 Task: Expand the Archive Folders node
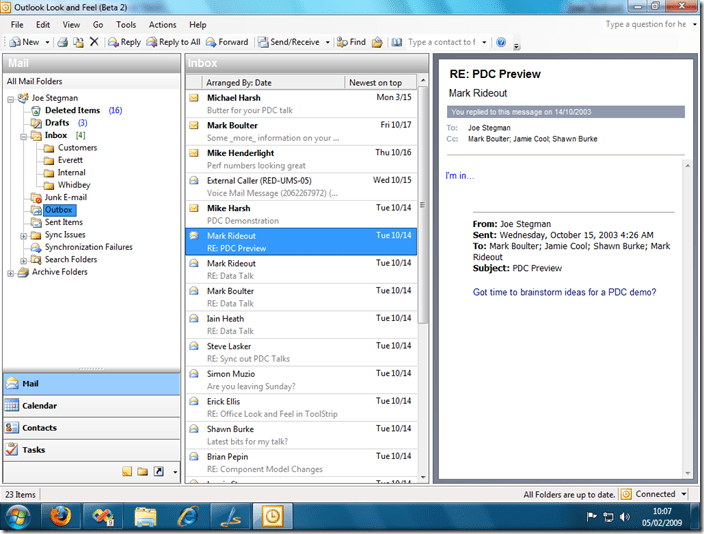11,272
